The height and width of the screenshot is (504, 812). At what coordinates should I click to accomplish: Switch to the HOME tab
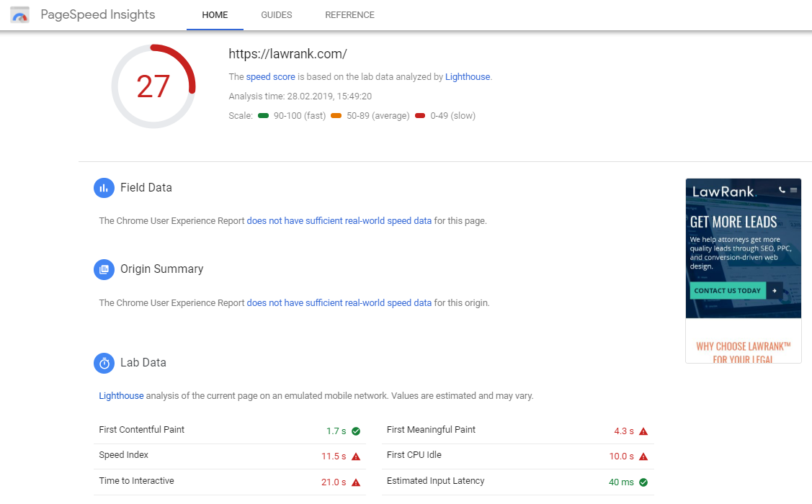tap(215, 15)
